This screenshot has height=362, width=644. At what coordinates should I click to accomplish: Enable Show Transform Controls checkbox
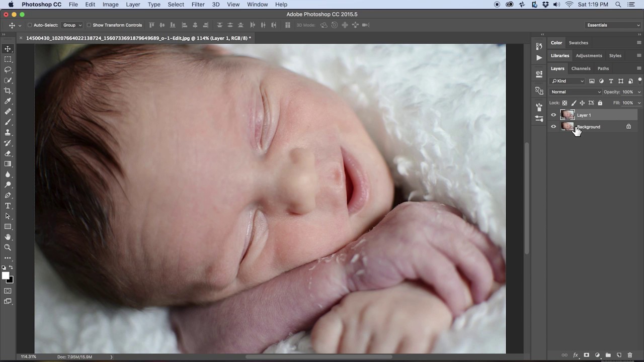click(89, 25)
